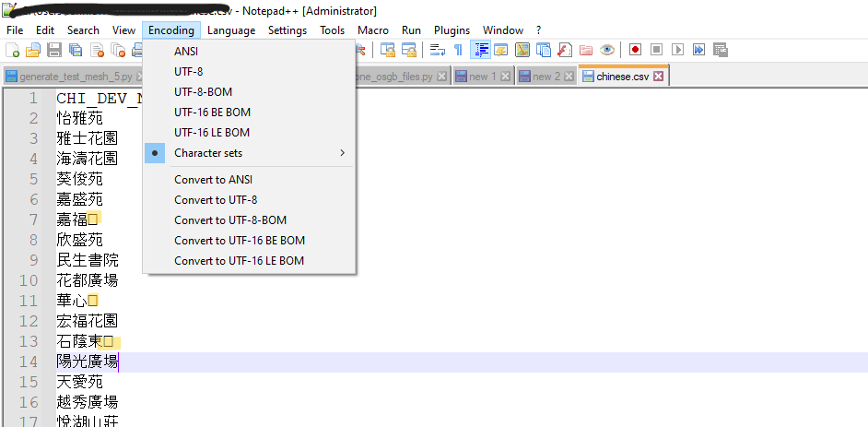Open the question mark help menu
The image size is (868, 427).
(x=539, y=30)
